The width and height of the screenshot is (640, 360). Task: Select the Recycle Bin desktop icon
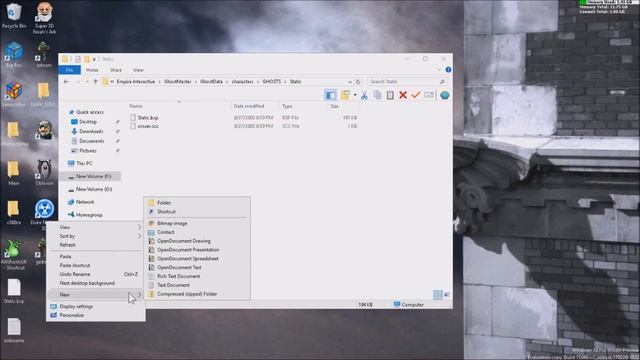point(14,16)
